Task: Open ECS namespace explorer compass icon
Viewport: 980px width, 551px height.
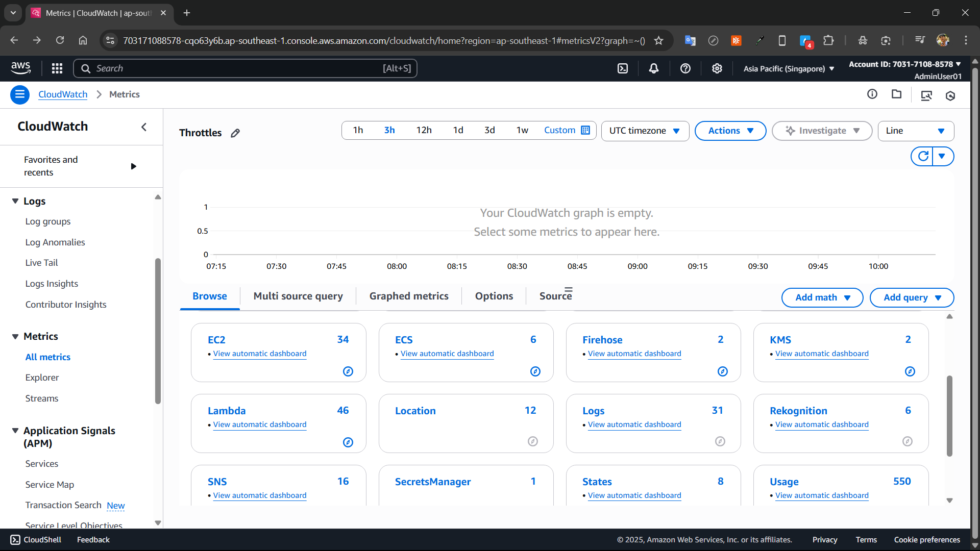Action: [535, 371]
